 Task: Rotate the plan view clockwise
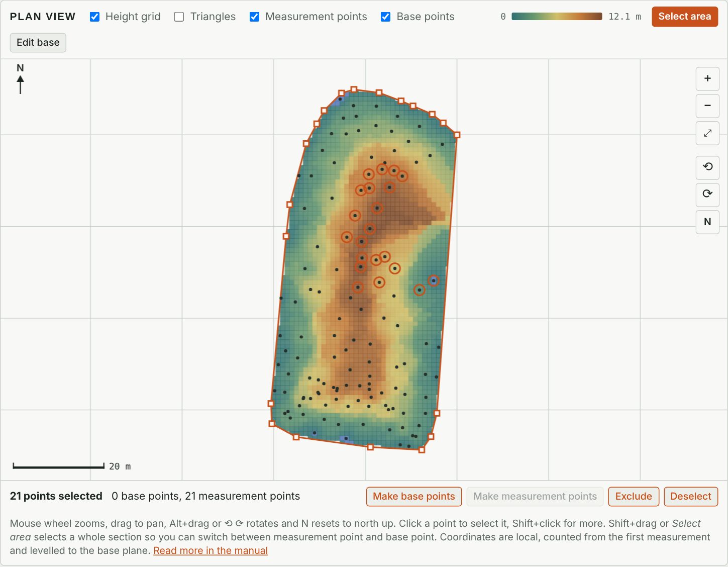click(x=707, y=195)
